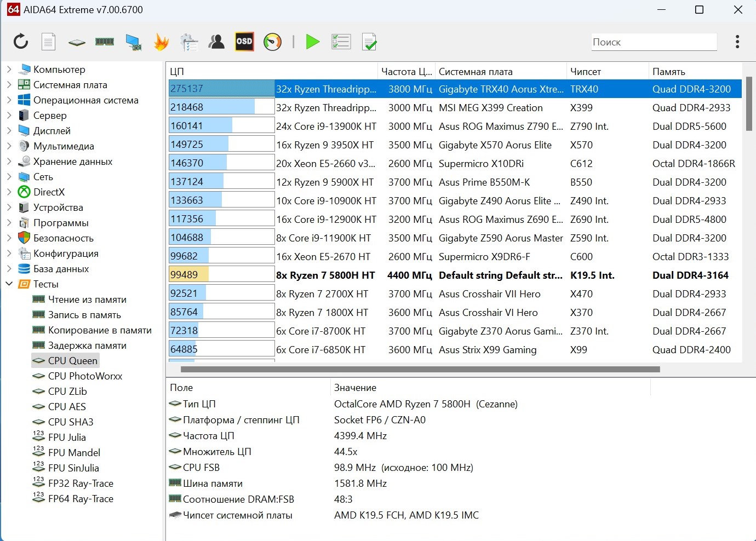756x541 pixels.
Task: Open the Report document icon
Action: [x=49, y=42]
